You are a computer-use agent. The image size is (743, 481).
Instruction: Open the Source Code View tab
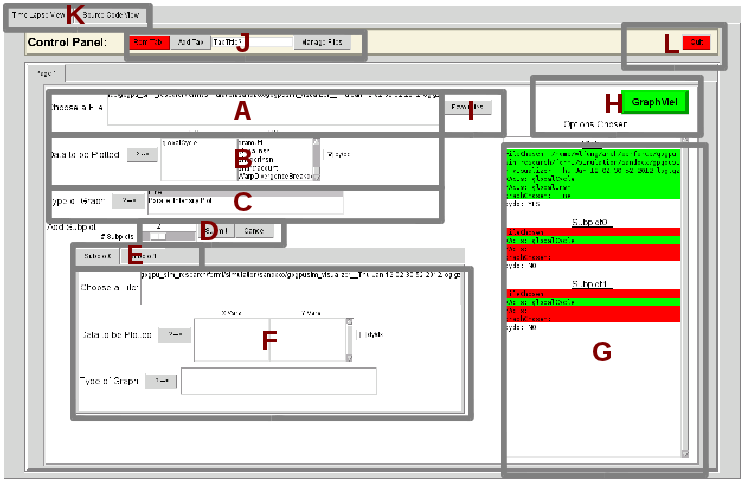[112, 16]
